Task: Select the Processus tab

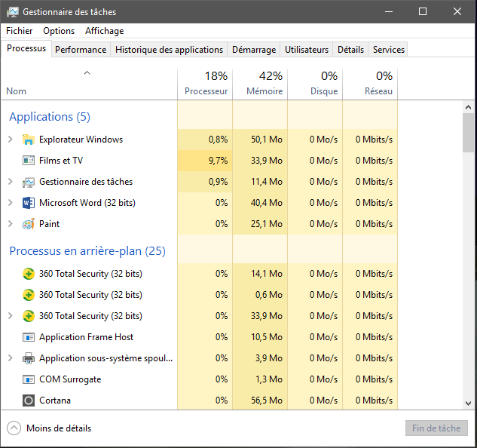Action: (26, 48)
